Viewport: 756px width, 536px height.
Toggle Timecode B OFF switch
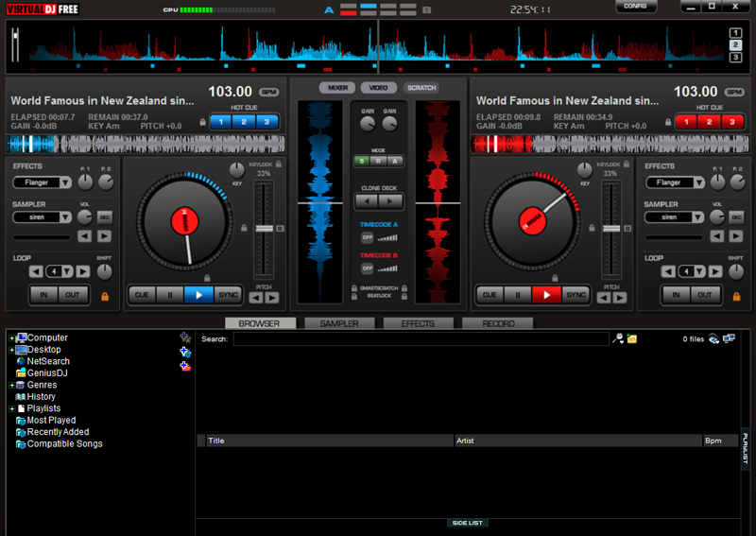click(368, 268)
